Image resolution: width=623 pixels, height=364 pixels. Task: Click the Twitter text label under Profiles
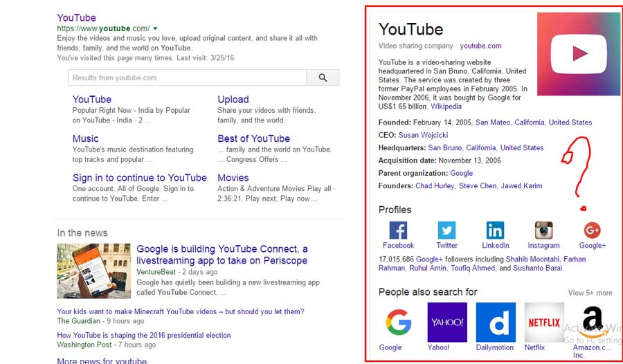click(x=447, y=246)
